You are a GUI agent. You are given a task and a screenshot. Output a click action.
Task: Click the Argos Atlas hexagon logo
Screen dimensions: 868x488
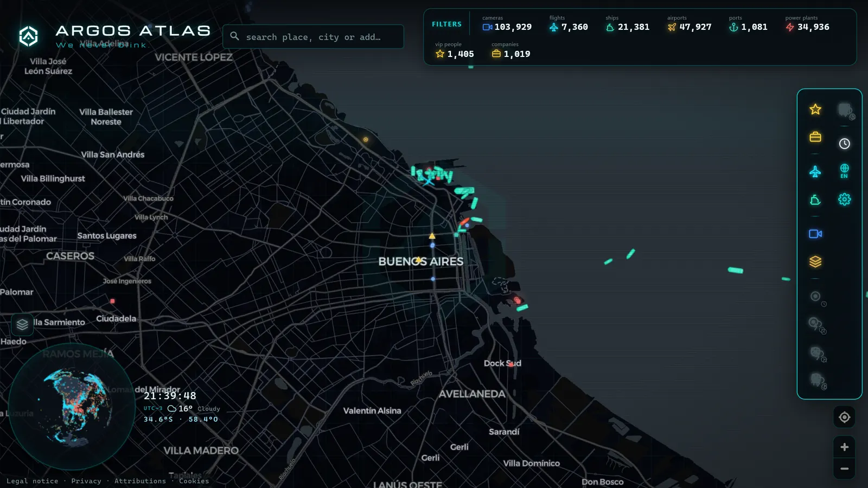click(x=28, y=36)
